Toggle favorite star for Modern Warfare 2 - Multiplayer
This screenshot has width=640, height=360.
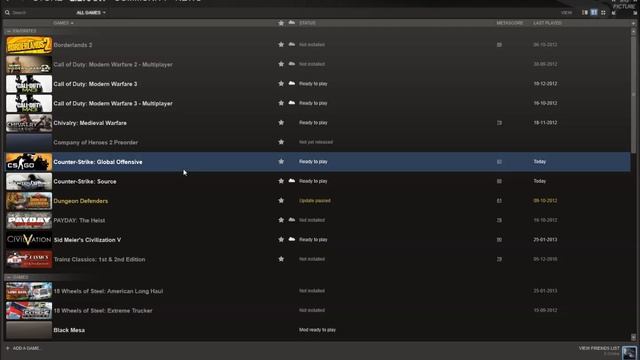[281, 64]
